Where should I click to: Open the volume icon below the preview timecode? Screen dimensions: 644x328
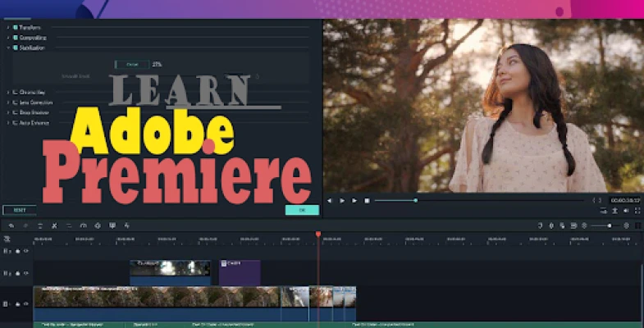(x=626, y=211)
